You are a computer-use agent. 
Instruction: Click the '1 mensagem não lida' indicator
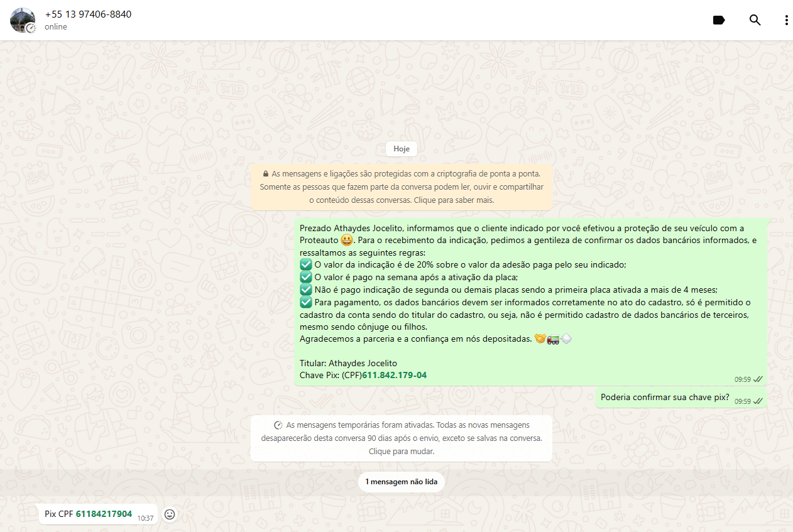(401, 482)
